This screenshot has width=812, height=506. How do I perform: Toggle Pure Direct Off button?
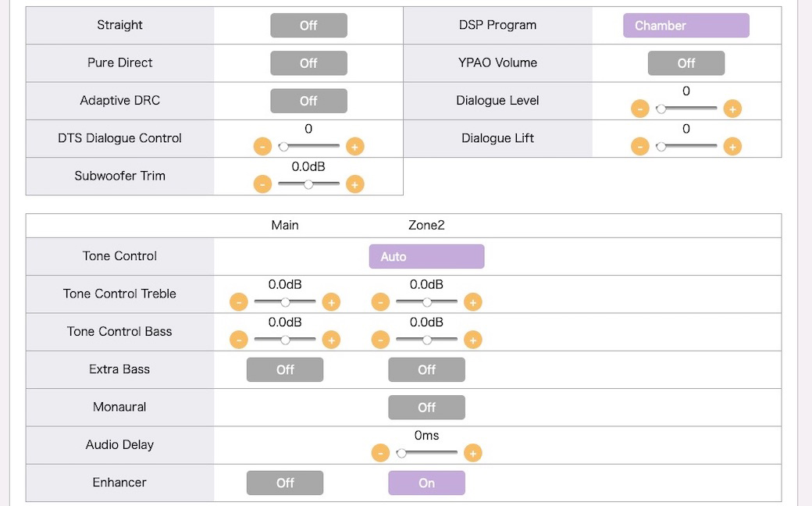tap(308, 63)
